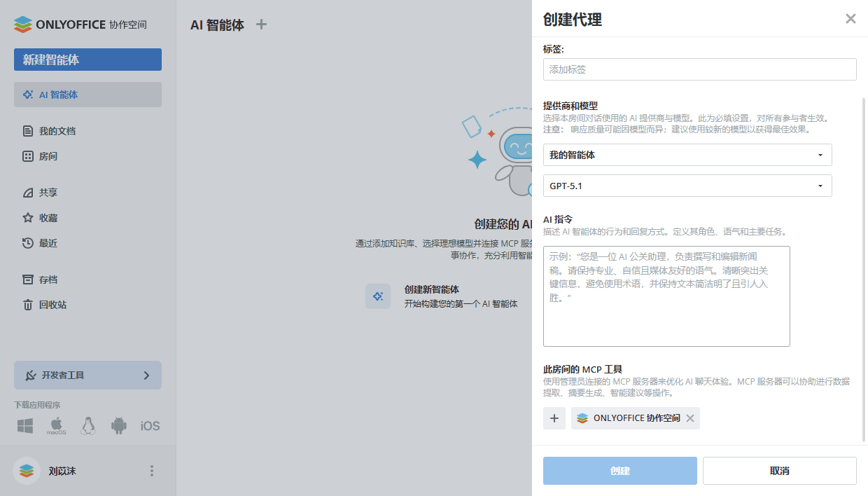This screenshot has width=868, height=496.
Task: Click the iOS app download icon
Action: pos(149,425)
